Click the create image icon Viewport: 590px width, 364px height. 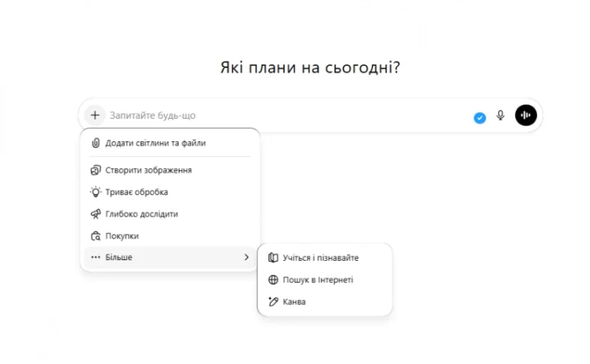(95, 170)
